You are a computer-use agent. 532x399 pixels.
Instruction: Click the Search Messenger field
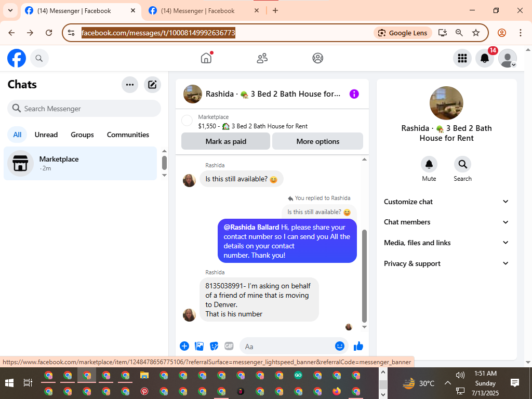click(84, 109)
